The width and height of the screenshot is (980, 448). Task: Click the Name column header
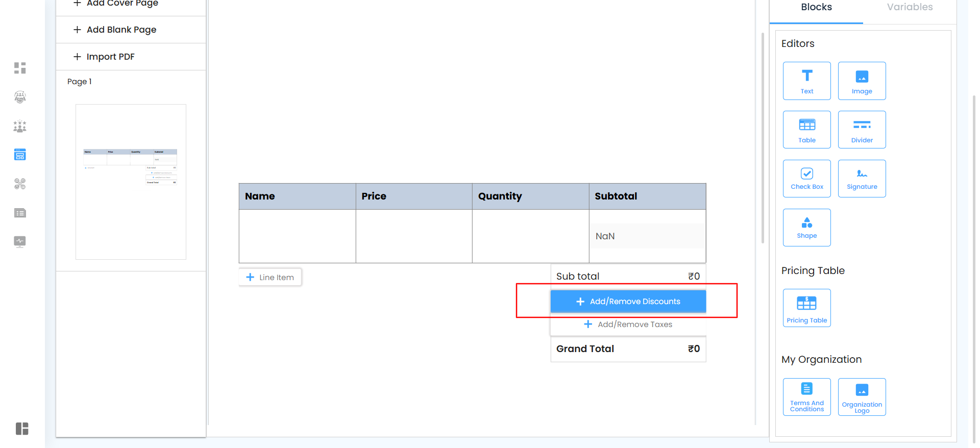pyautogui.click(x=297, y=196)
